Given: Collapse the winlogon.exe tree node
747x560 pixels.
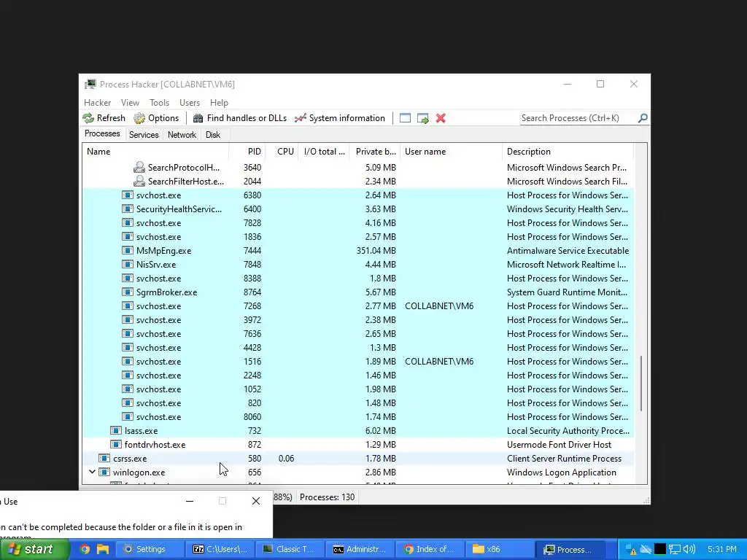Looking at the screenshot, I should (x=92, y=472).
